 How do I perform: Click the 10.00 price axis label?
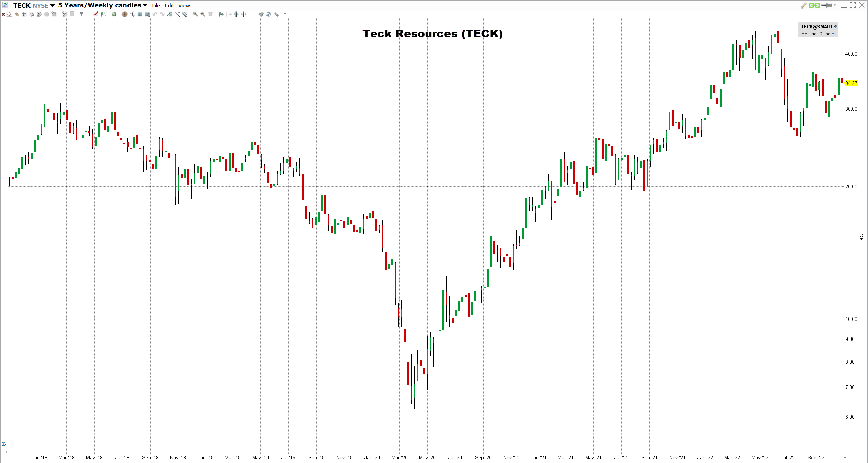(x=851, y=319)
